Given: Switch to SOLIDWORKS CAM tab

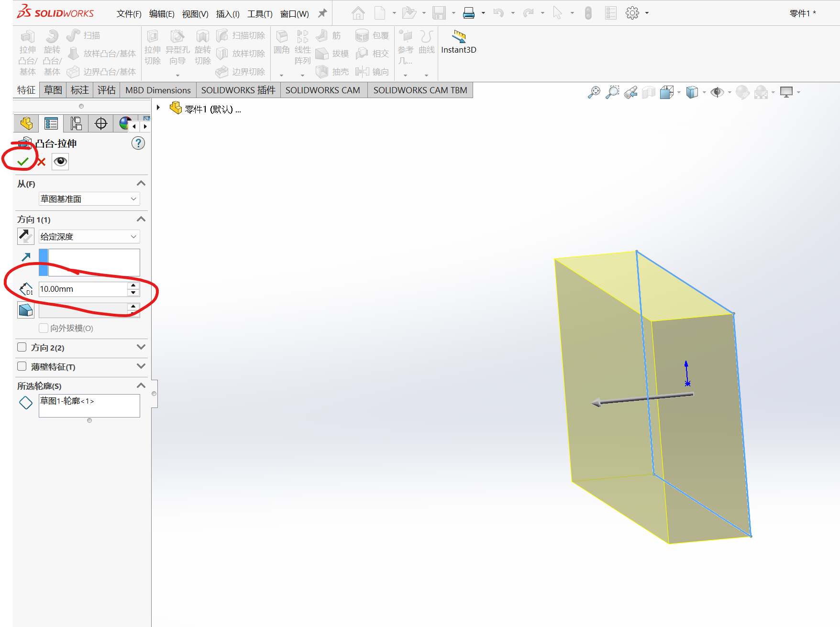Looking at the screenshot, I should click(322, 90).
